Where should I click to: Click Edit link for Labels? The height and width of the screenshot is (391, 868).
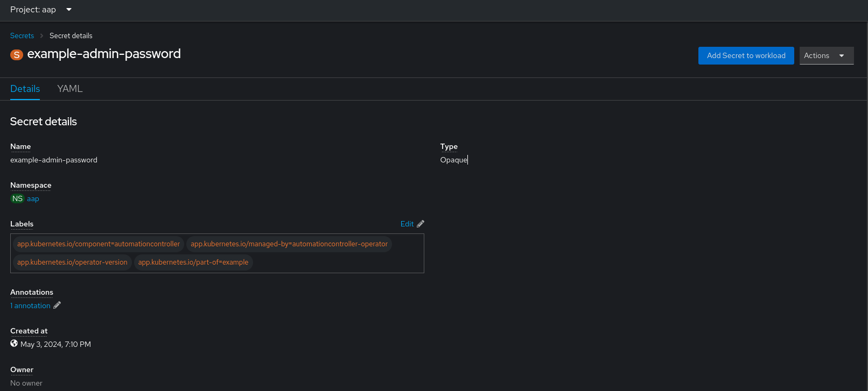click(x=407, y=224)
